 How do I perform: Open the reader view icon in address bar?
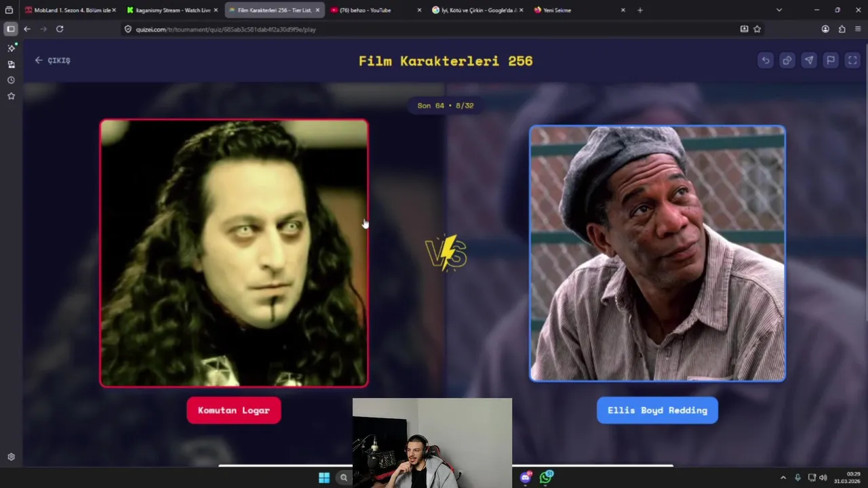point(744,29)
